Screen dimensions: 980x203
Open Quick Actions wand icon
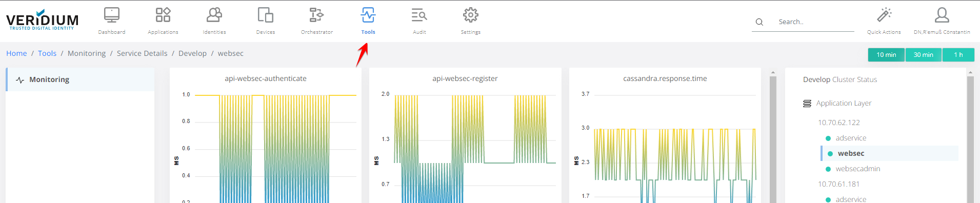click(884, 15)
